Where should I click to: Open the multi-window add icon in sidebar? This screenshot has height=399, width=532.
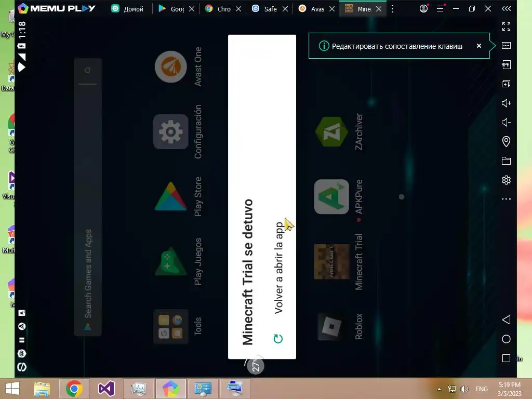pos(506,84)
